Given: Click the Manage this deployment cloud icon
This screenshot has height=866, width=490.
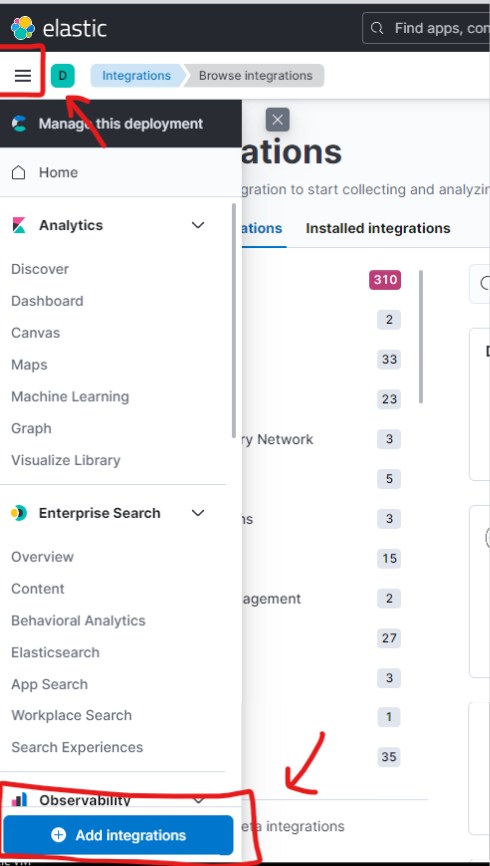Looking at the screenshot, I should click(19, 124).
